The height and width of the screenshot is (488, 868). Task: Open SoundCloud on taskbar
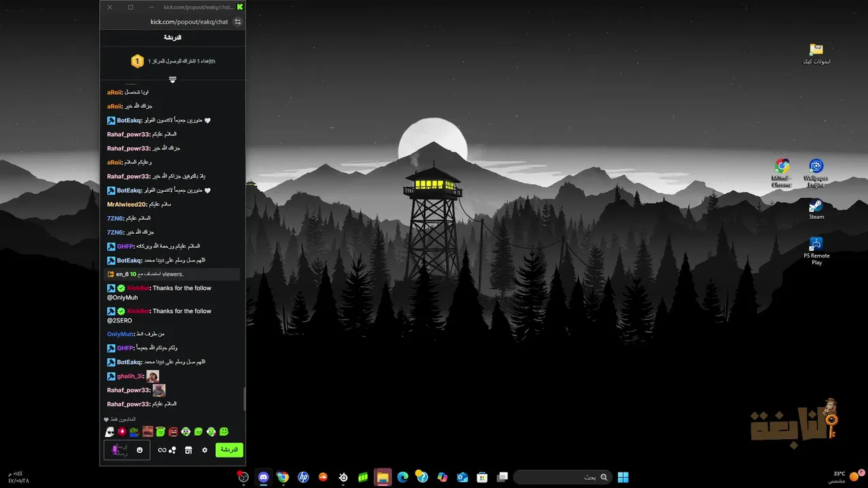tap(323, 477)
